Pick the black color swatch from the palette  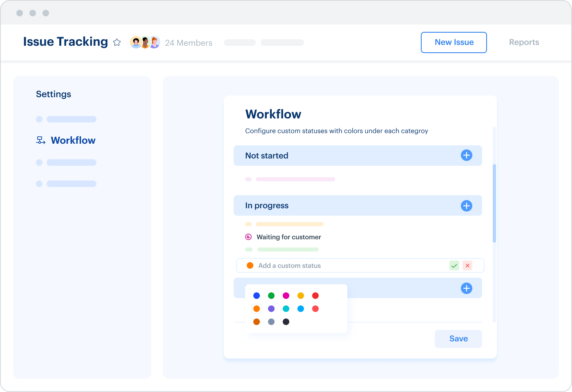[x=286, y=322]
